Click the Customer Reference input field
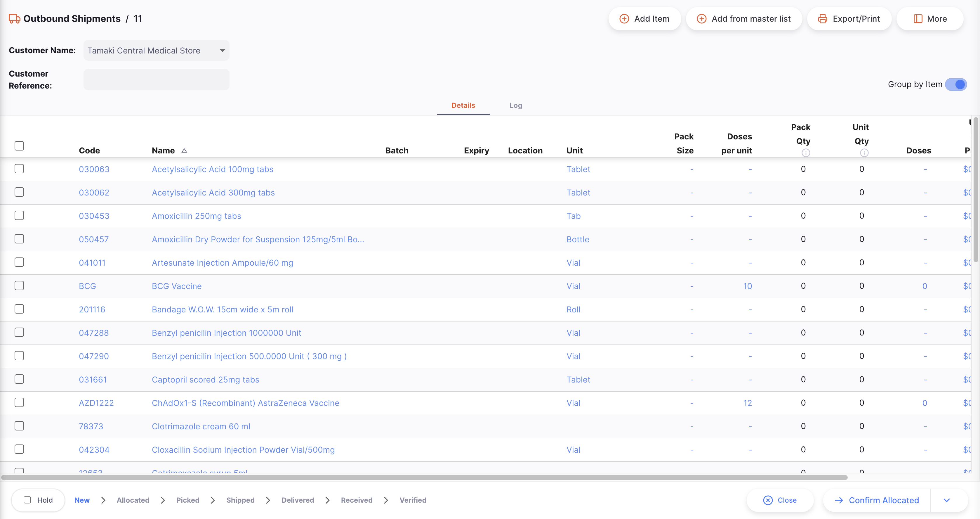980x519 pixels. click(x=156, y=79)
